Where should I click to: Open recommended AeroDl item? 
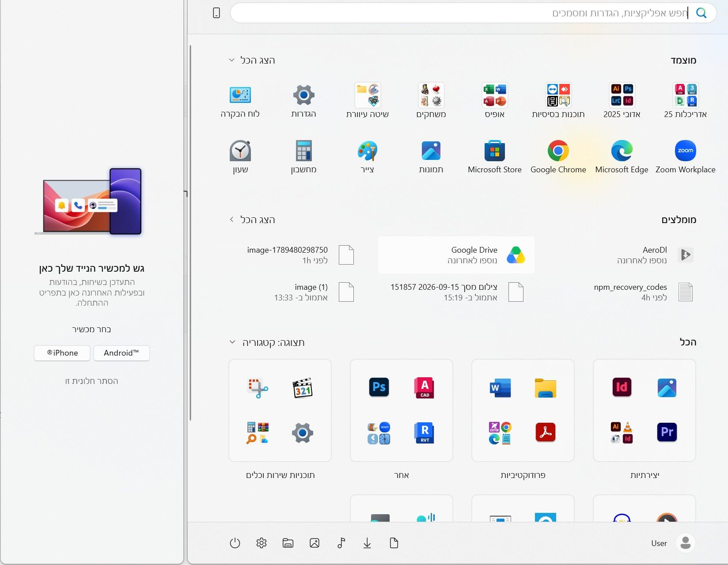[x=626, y=255]
